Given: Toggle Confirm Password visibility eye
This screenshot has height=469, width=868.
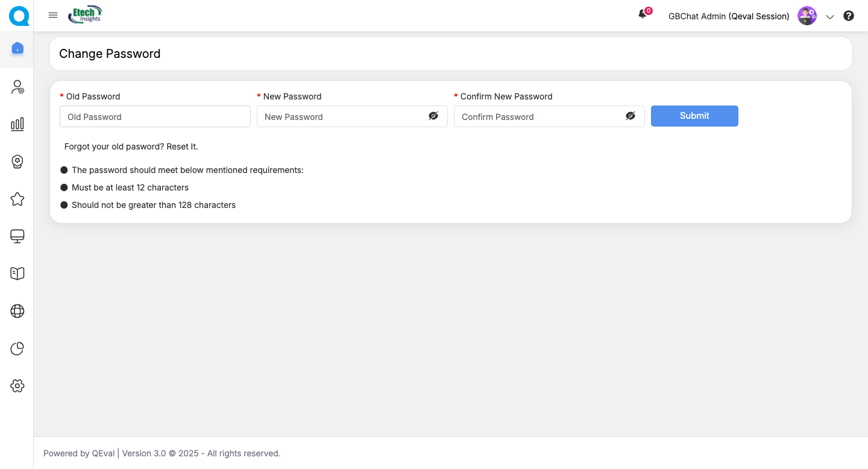Looking at the screenshot, I should (631, 116).
